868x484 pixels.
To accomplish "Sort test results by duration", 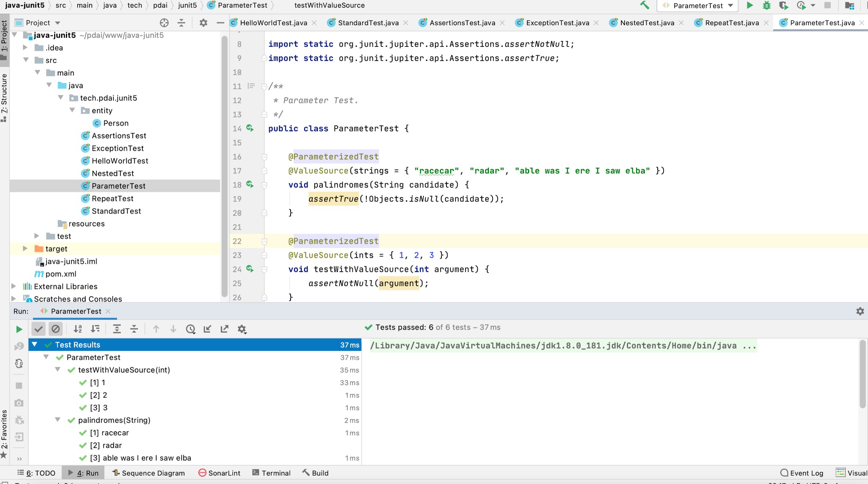I will pyautogui.click(x=95, y=329).
